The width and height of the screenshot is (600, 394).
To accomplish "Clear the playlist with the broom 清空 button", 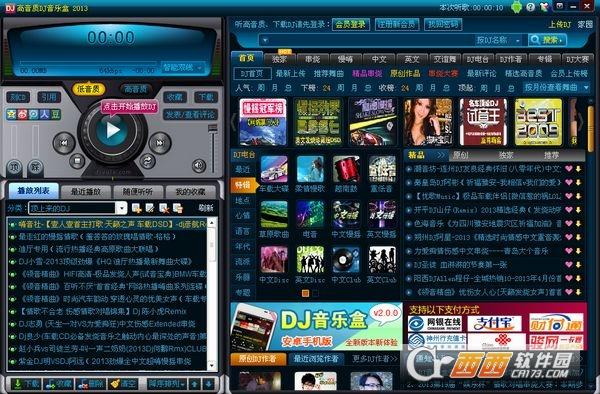I will (122, 384).
